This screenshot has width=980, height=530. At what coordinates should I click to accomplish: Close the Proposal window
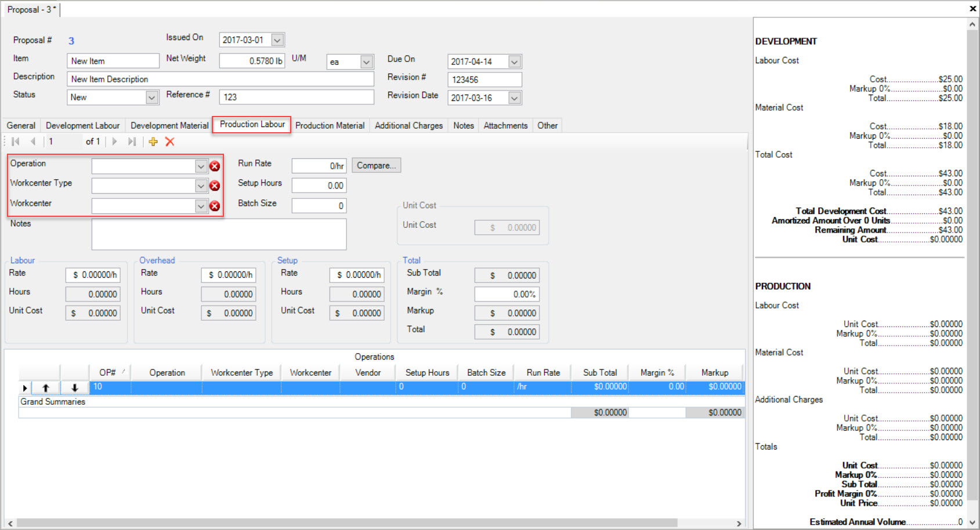973,8
